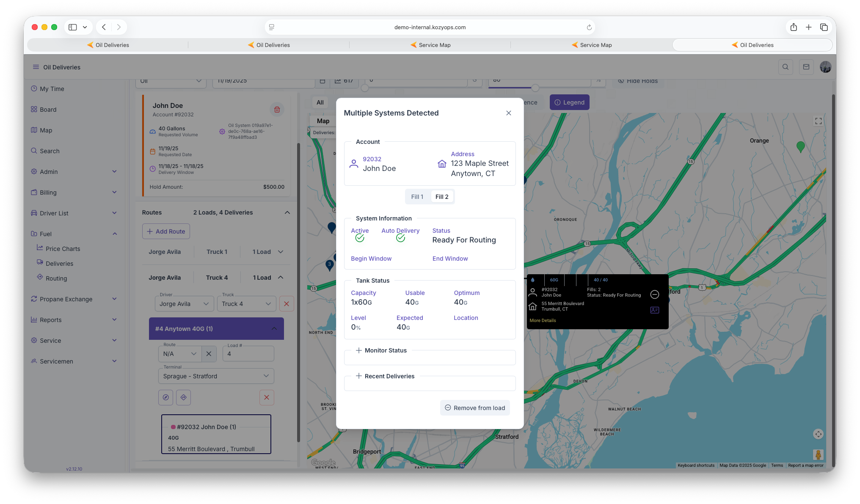Viewport: 860px width, 504px height.
Task: Open Routing under Fuel menu
Action: click(x=56, y=278)
